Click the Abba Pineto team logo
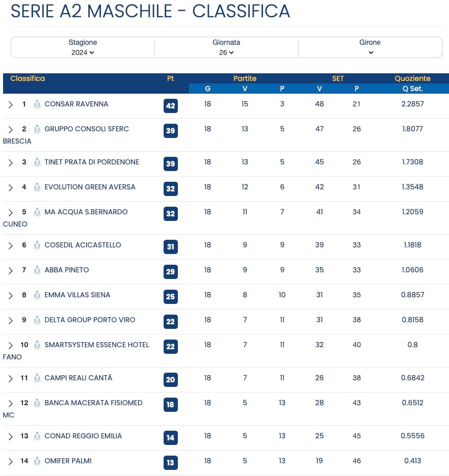The width and height of the screenshot is (449, 476). point(37,270)
